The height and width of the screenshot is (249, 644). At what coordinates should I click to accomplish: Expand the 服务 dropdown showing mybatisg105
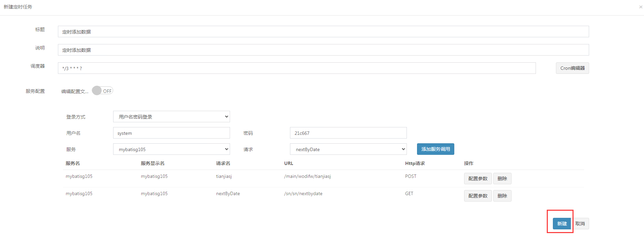coord(171,149)
